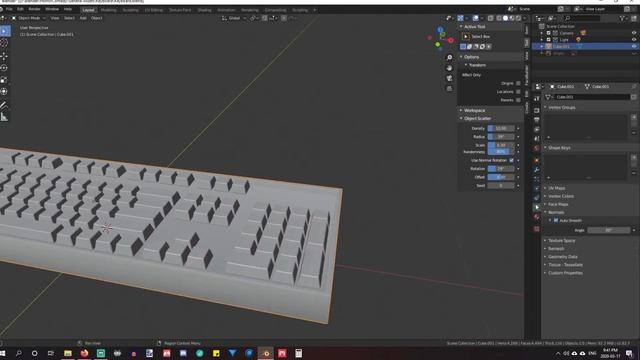Screen dimensions: 640x360
Task: Disable Use Normal Rotation checkbox
Action: click(511, 160)
